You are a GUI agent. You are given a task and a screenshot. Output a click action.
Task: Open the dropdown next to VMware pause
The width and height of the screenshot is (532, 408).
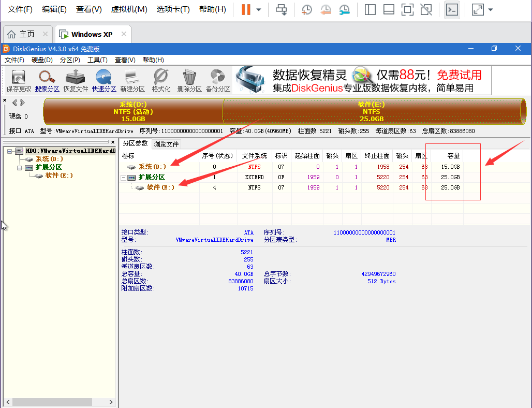pos(259,9)
